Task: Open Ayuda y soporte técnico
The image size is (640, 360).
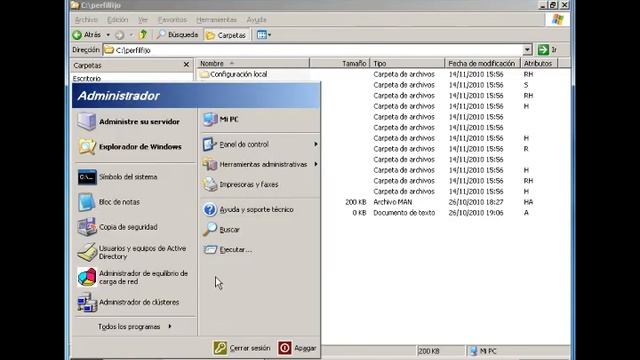Action: click(x=248, y=209)
